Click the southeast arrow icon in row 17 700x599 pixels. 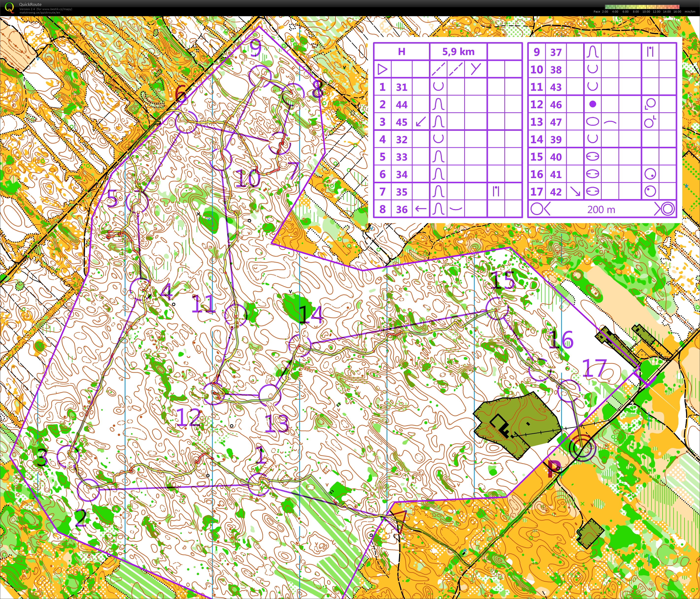pos(575,192)
